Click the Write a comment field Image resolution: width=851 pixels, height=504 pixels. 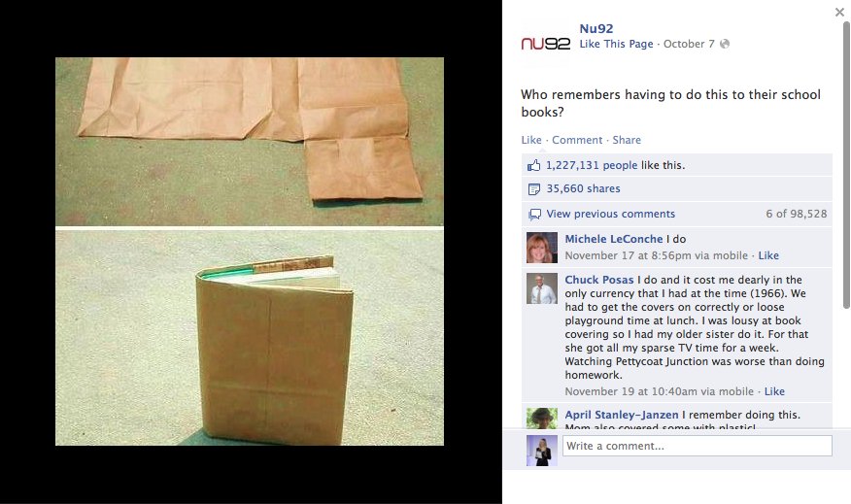coord(697,446)
